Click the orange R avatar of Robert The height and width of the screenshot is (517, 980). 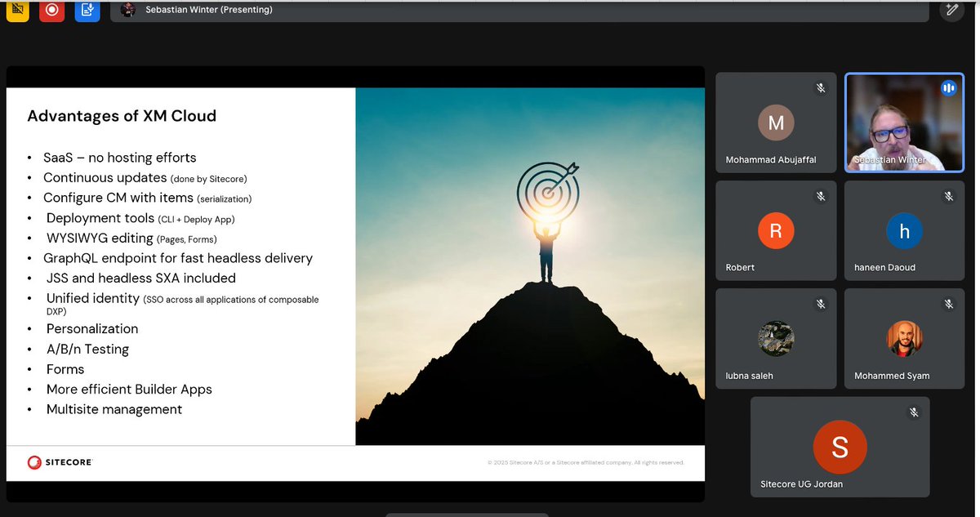point(776,231)
